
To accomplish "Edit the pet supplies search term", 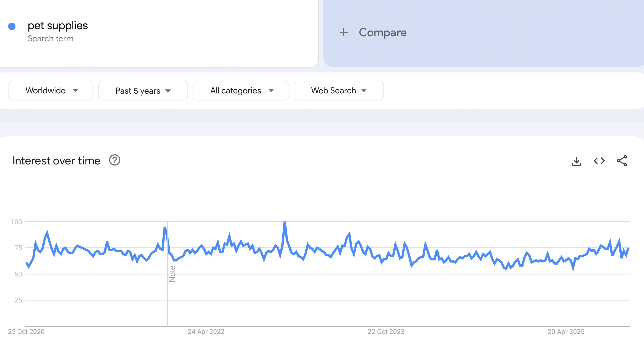I will pyautogui.click(x=58, y=26).
